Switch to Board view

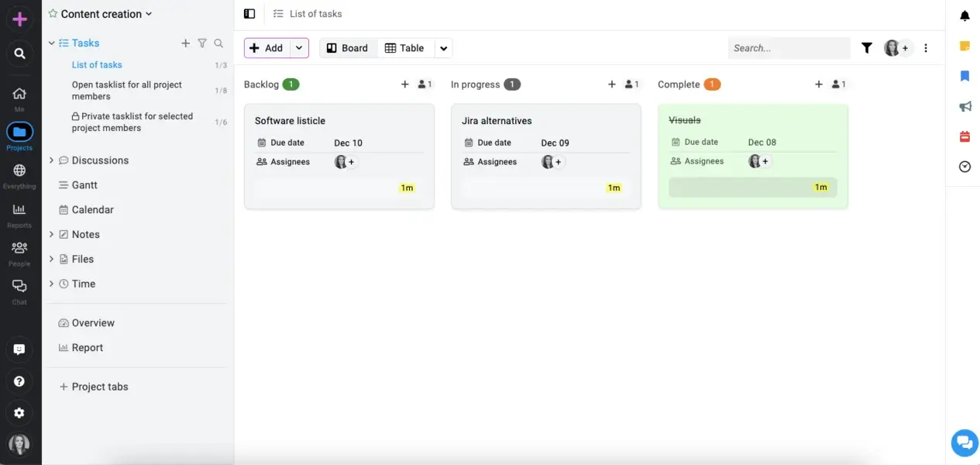[348, 48]
